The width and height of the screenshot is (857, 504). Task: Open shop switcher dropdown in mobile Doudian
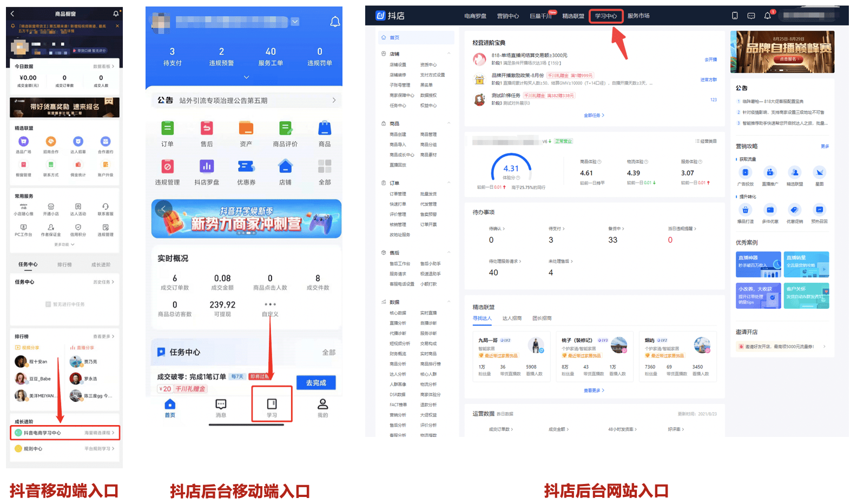point(295,22)
